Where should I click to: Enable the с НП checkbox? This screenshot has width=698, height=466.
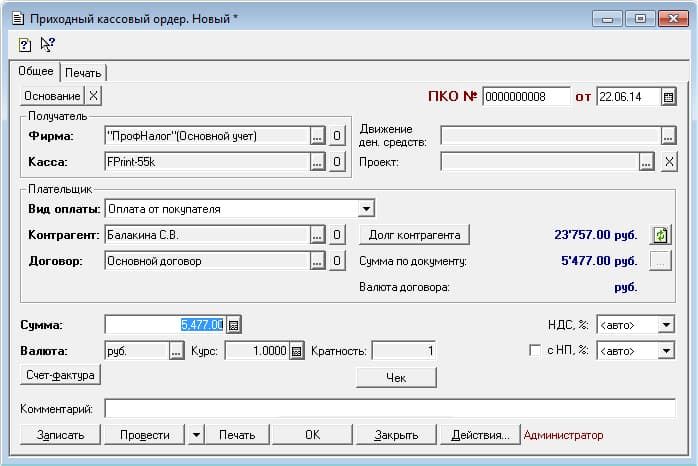[535, 350]
